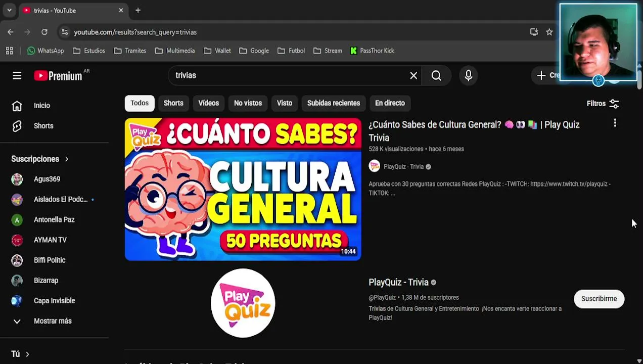Image resolution: width=643 pixels, height=364 pixels.
Task: Select the Vídeos filter chip
Action: click(208, 103)
